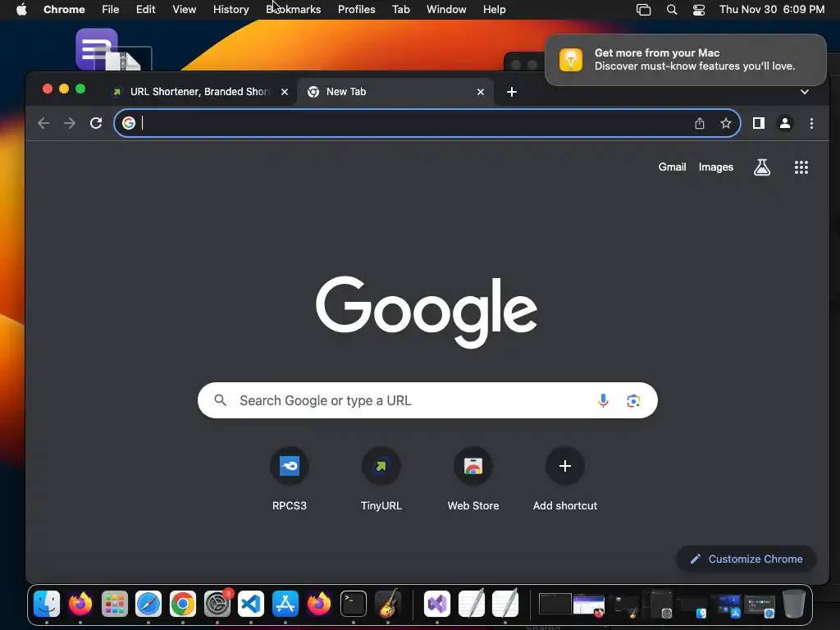Open Spotlight search in menu bar
The width and height of the screenshot is (840, 630).
pyautogui.click(x=671, y=9)
